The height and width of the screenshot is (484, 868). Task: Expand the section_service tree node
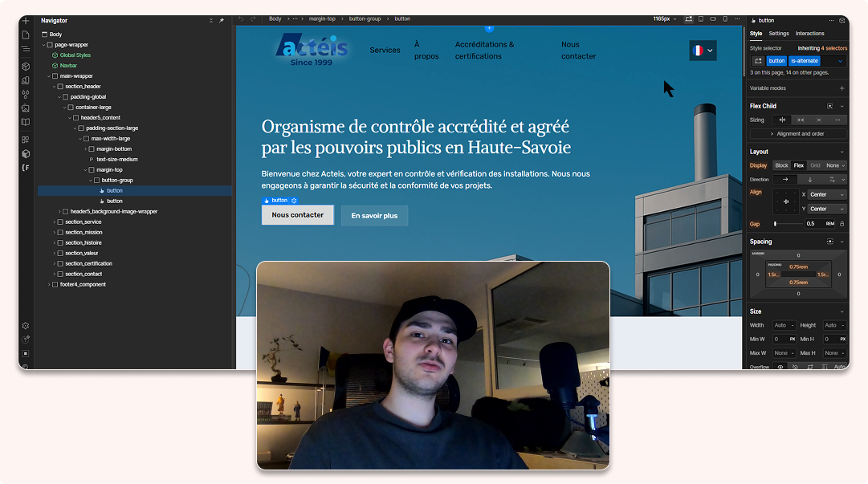(55, 222)
